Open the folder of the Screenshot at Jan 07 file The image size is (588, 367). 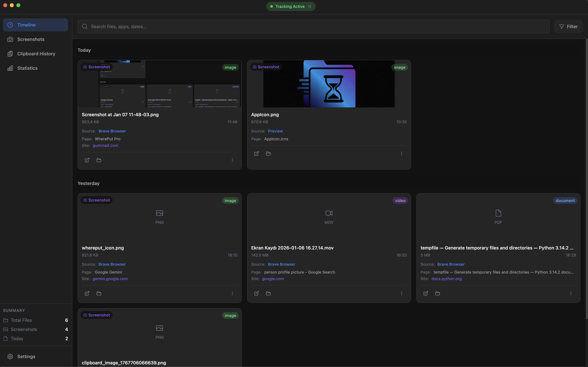pyautogui.click(x=99, y=160)
